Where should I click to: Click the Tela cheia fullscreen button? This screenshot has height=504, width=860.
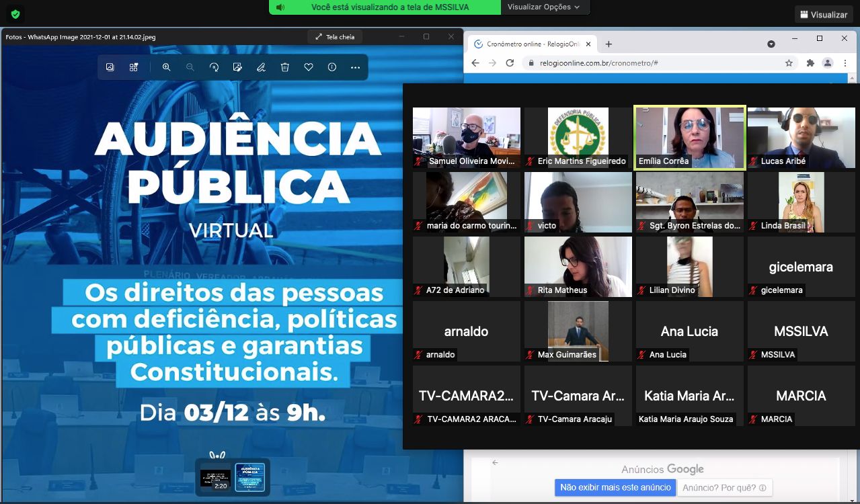coord(335,37)
